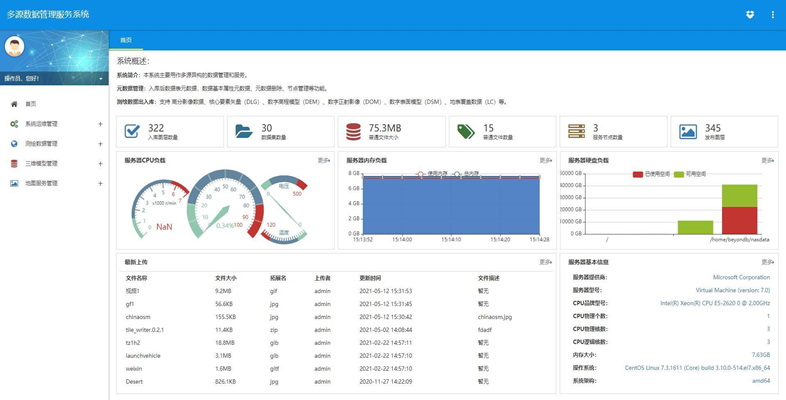786x400 pixels.
Task: Click the Dropbox-style icon in the header
Action: [750, 14]
